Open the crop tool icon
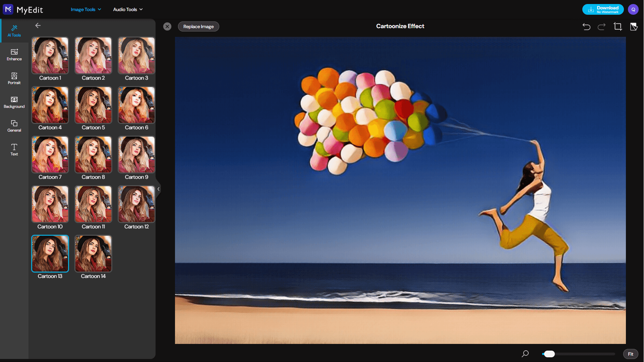644x362 pixels. point(618,26)
